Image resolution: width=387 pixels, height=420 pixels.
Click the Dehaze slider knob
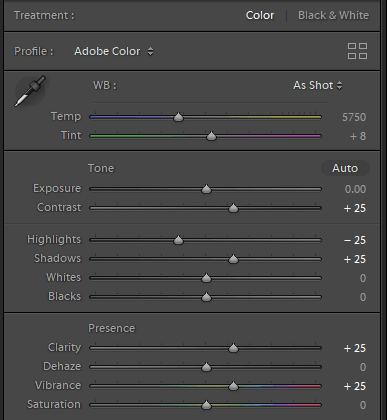click(x=206, y=367)
